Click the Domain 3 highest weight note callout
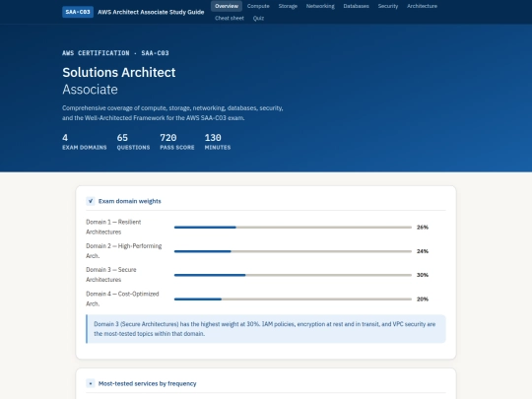This screenshot has width=532, height=399. [266, 329]
